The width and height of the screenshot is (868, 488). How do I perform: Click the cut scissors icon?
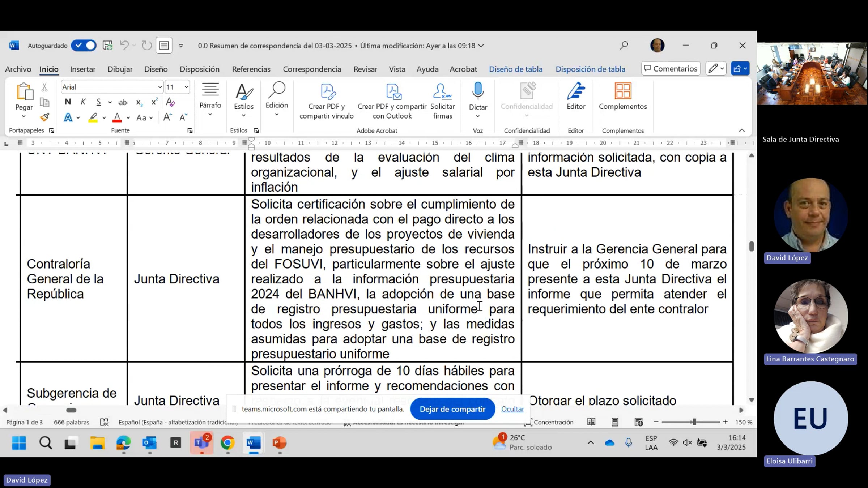(44, 87)
